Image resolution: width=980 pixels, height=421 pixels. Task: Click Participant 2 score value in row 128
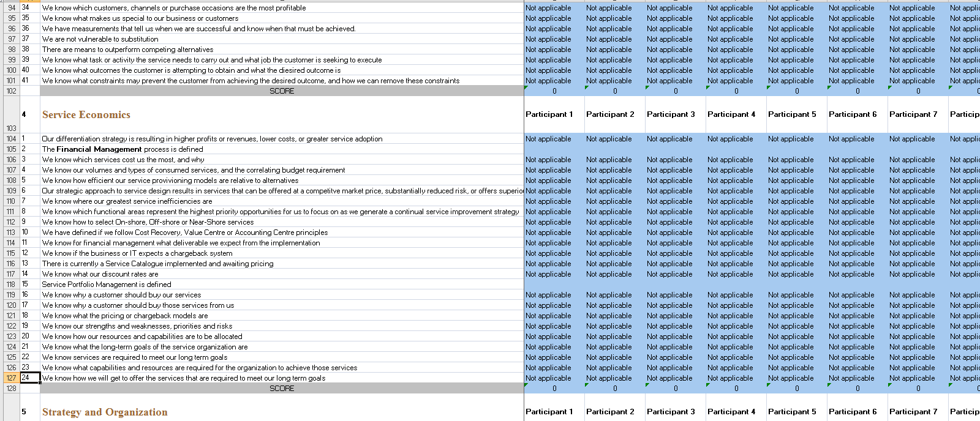[x=615, y=389]
